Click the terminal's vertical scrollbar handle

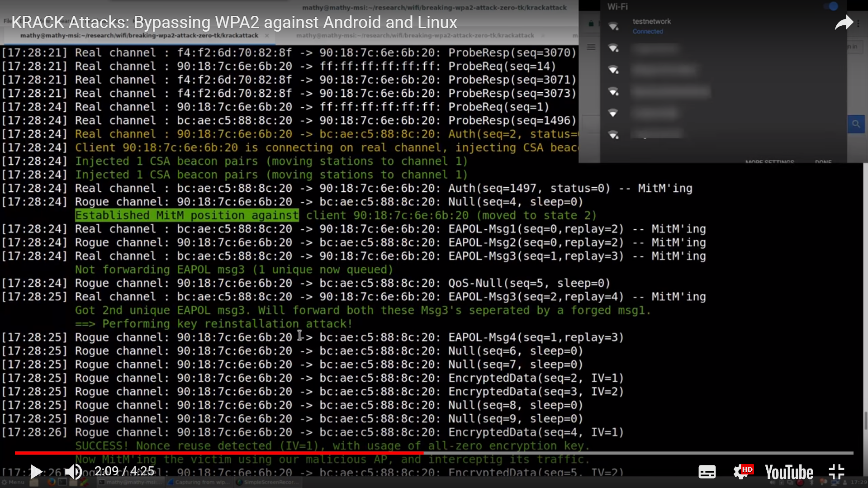coord(865,421)
